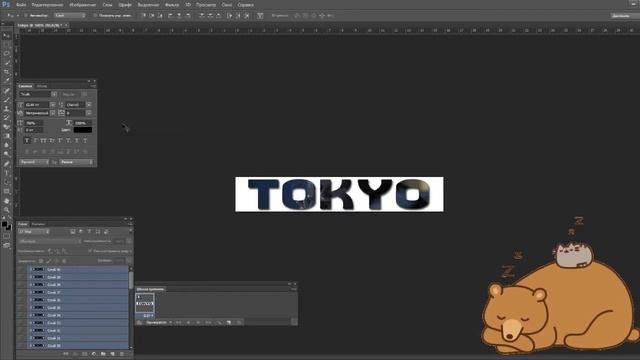
Task: Select the Zoom tool
Action: [7, 210]
